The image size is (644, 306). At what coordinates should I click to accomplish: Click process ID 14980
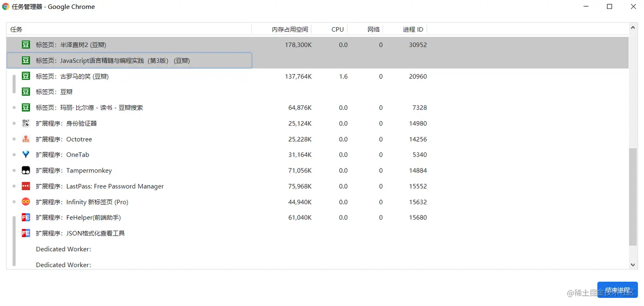tap(418, 123)
